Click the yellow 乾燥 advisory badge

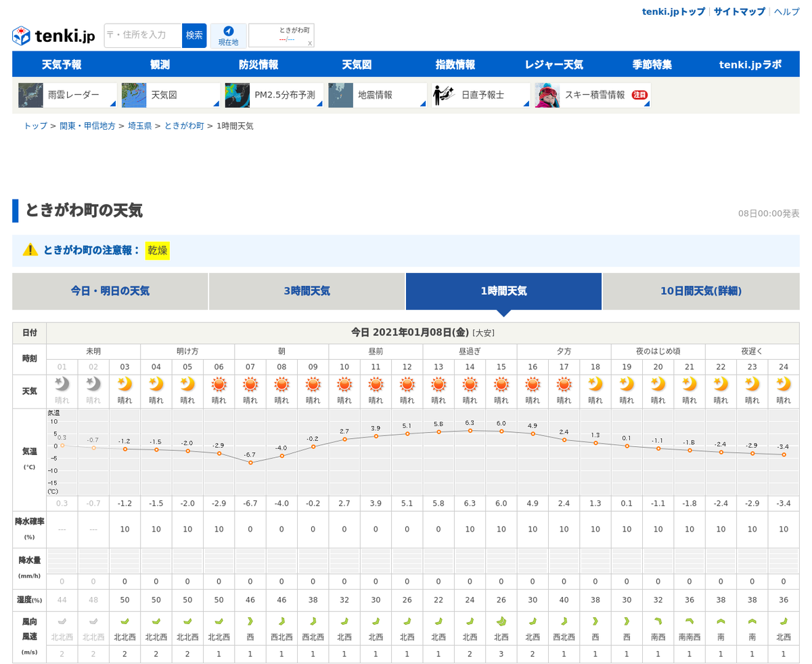[x=158, y=250]
